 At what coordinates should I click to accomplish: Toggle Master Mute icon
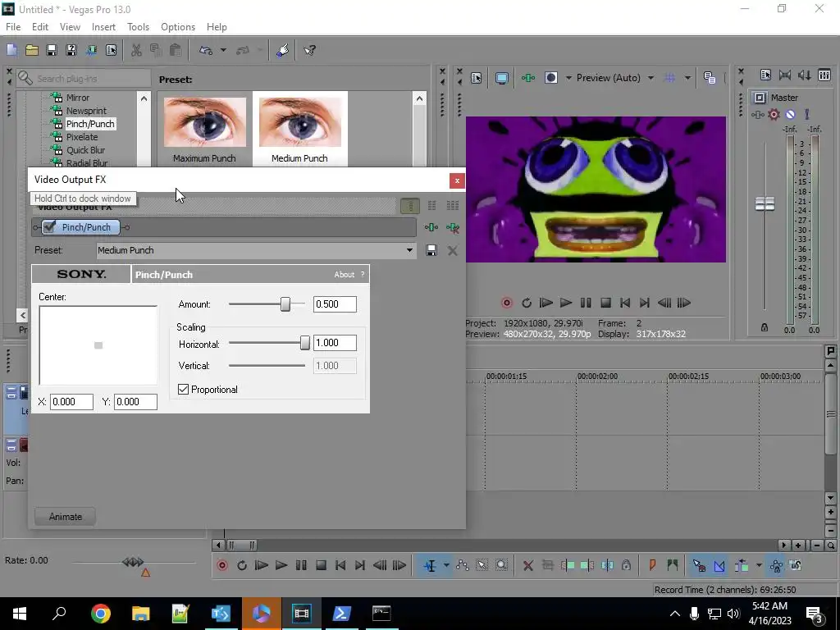coord(790,114)
